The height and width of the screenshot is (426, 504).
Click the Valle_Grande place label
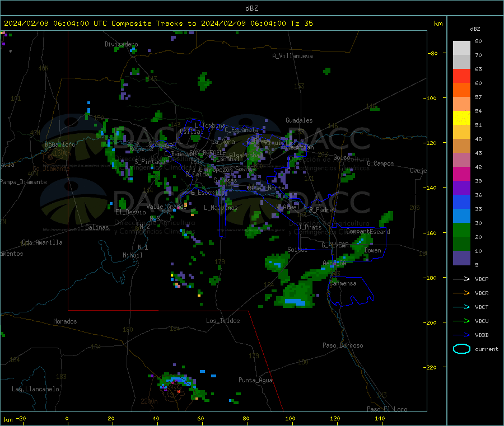click(166, 207)
